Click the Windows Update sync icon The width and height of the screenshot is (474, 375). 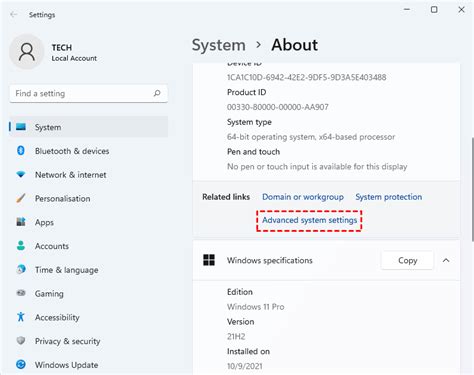(21, 364)
